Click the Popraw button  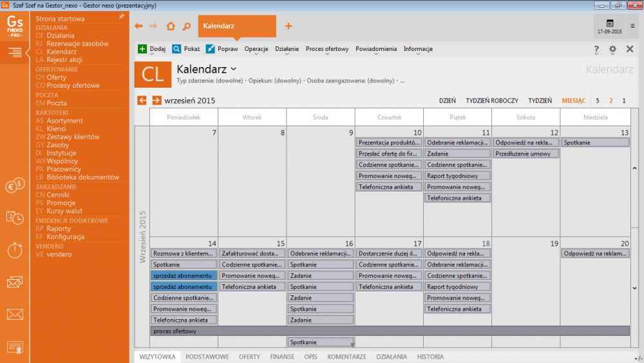[x=222, y=49]
